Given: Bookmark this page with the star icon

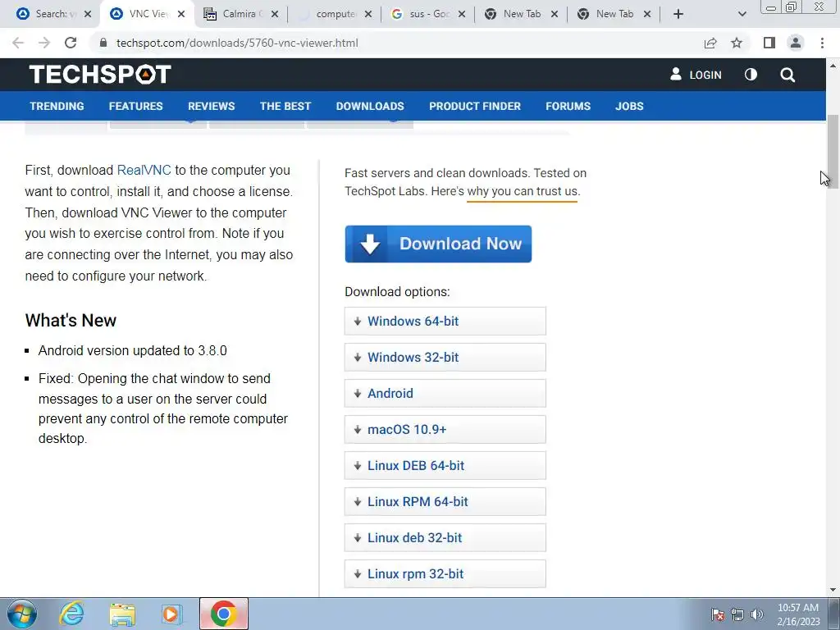Looking at the screenshot, I should click(737, 43).
